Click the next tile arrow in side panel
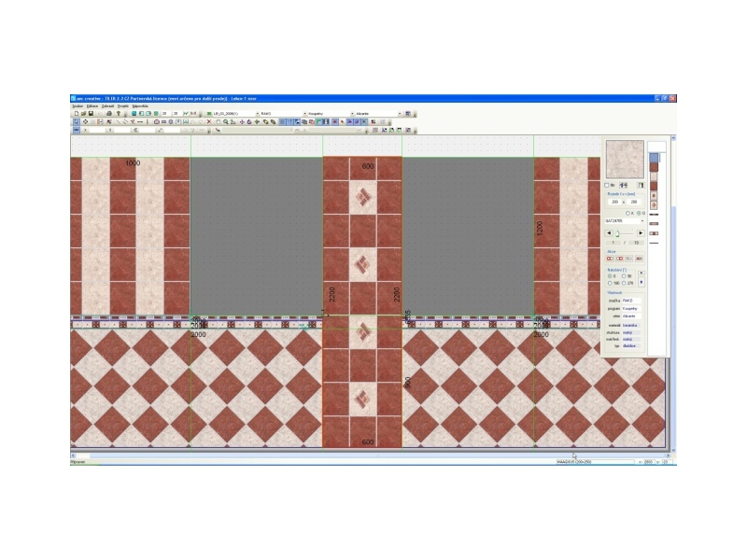 [x=641, y=232]
